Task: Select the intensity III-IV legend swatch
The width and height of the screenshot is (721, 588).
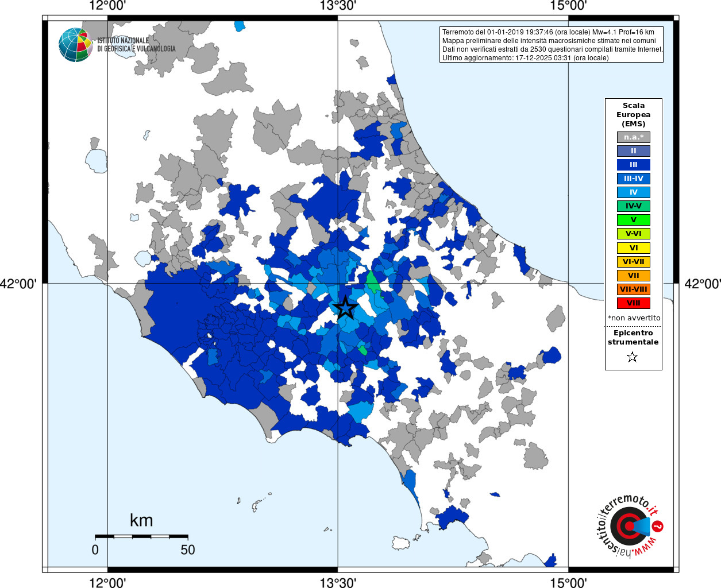Action: 634,179
